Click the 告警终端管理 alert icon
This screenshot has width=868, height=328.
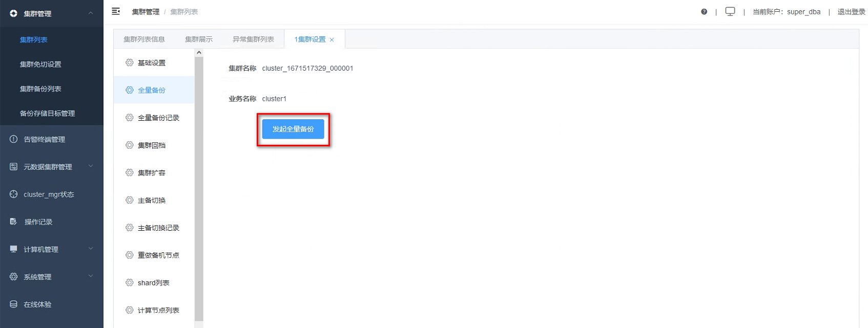13,139
